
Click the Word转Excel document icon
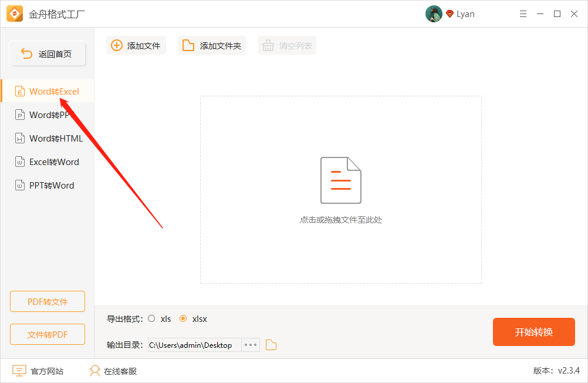click(20, 91)
